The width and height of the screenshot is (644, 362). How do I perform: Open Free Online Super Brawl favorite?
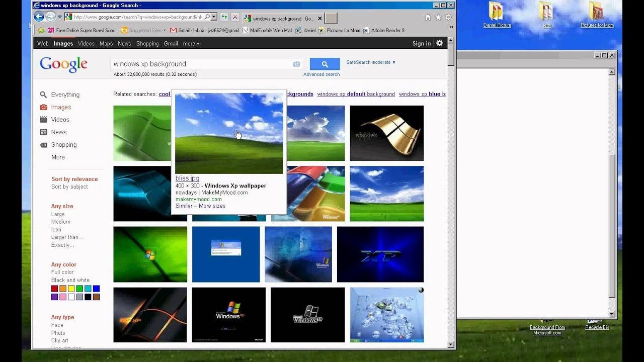pyautogui.click(x=83, y=30)
